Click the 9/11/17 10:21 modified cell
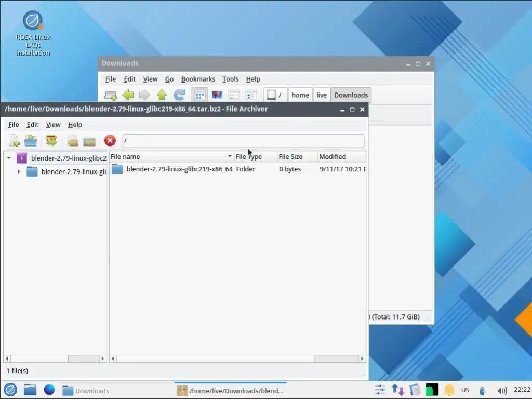Image resolution: width=532 pixels, height=399 pixels. [x=342, y=169]
